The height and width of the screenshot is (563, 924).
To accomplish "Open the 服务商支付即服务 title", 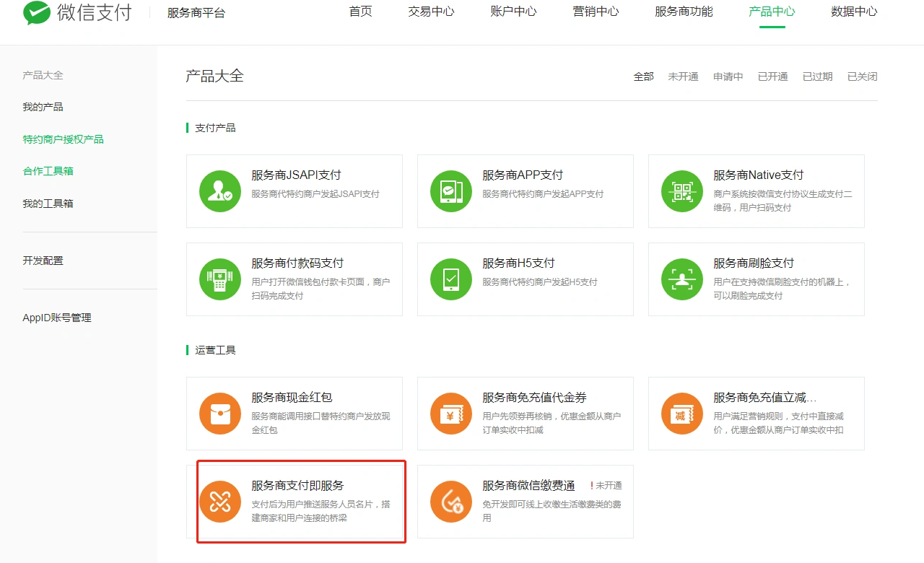I will 297,485.
